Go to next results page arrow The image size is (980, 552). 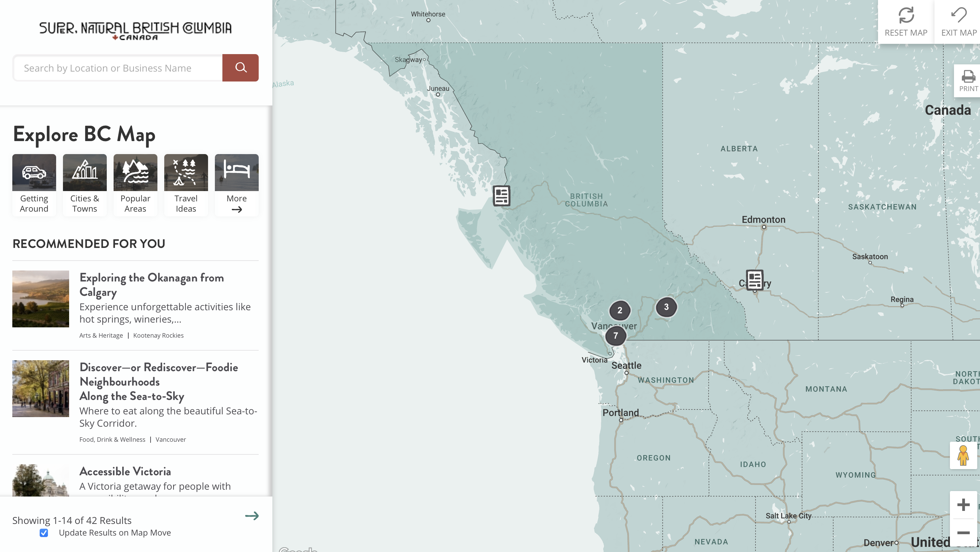pos(252,516)
